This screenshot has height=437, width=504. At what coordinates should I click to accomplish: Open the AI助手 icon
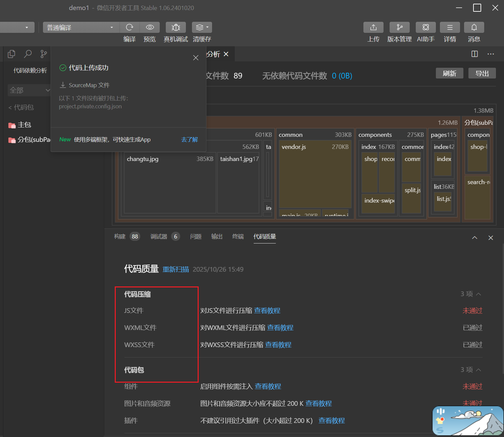[x=426, y=28]
